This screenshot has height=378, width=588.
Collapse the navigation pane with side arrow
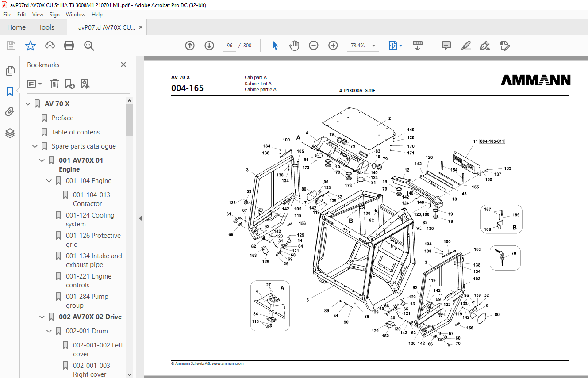[x=140, y=218]
